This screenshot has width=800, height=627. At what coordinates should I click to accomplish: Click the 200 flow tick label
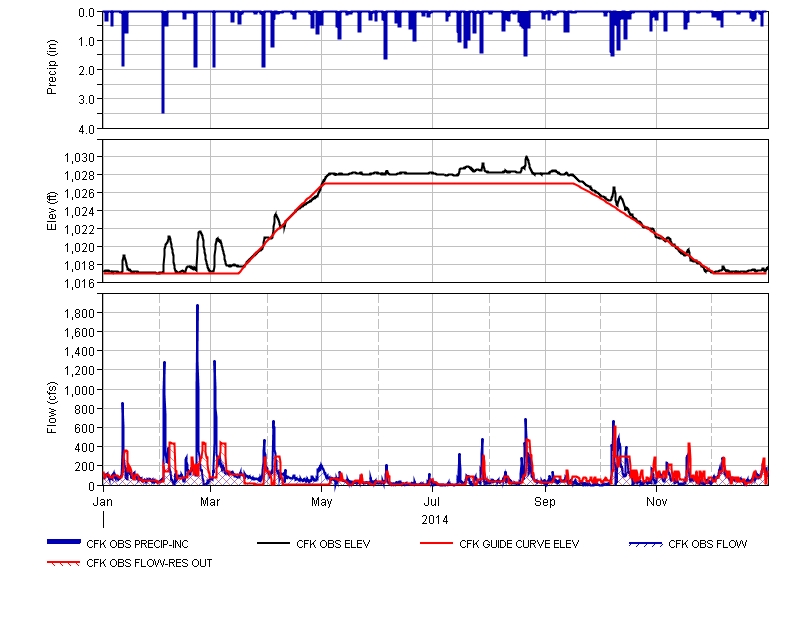tap(85, 467)
